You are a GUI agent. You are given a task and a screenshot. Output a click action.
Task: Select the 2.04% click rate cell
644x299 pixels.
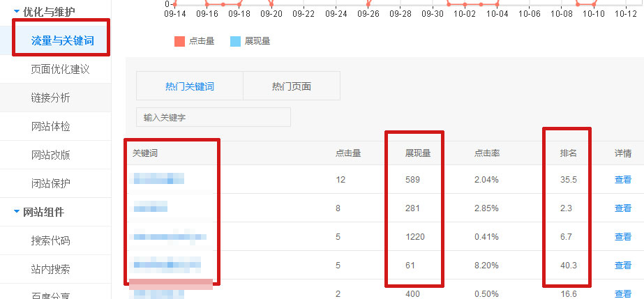[486, 179]
